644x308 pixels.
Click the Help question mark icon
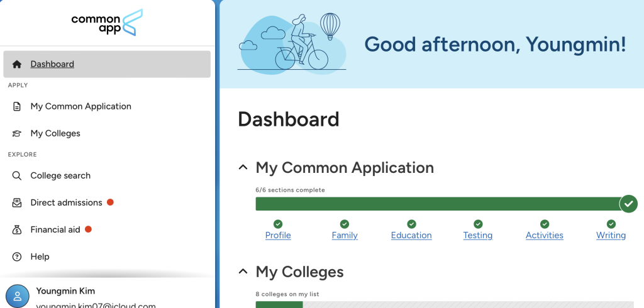[x=17, y=256]
